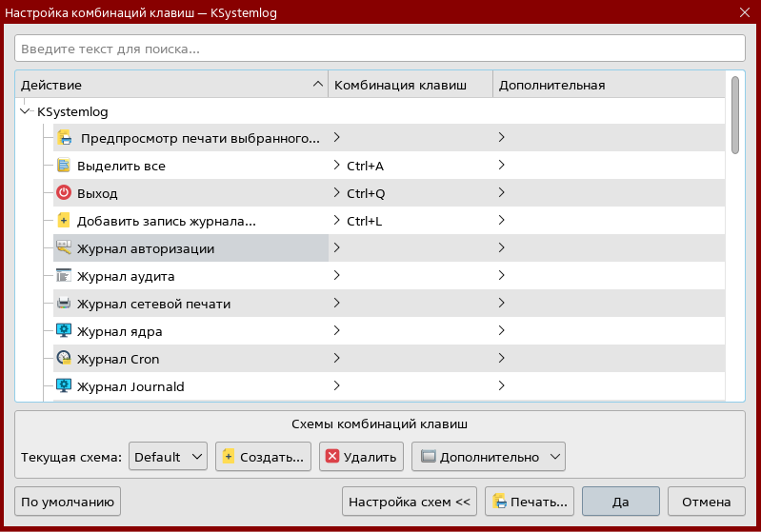Screen dimensions: 761x532
Task: Click the 'Журнал аудита' icon
Action: (x=64, y=276)
